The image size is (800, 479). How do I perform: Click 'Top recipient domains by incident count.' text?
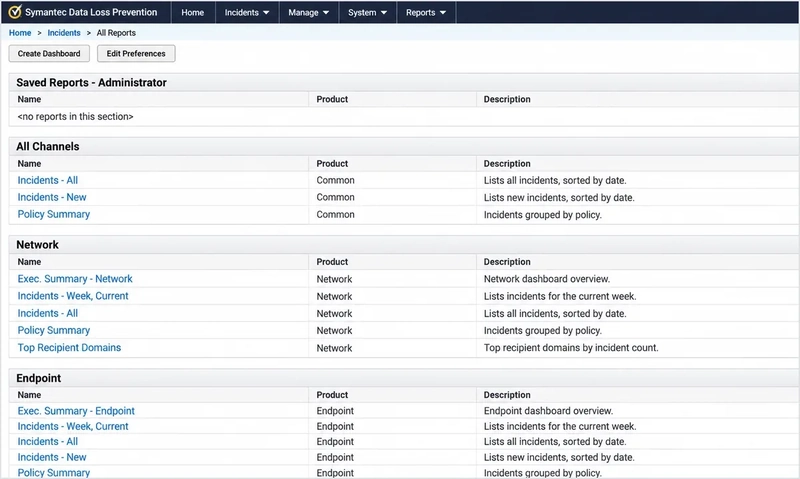[x=571, y=347]
